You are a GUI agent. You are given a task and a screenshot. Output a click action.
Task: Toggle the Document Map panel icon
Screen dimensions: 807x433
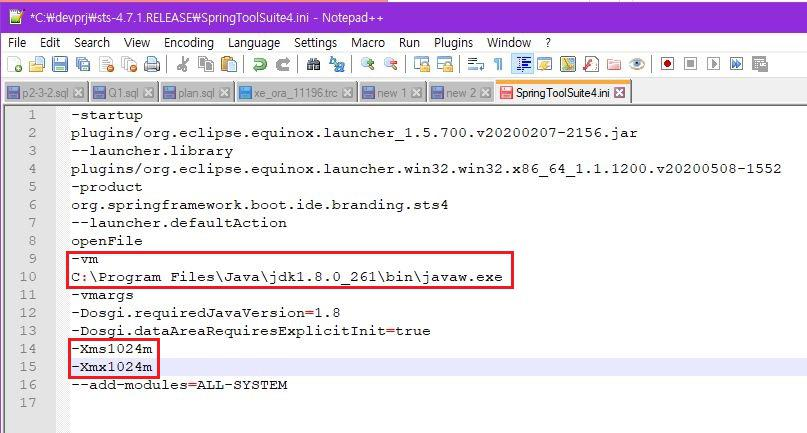point(568,64)
